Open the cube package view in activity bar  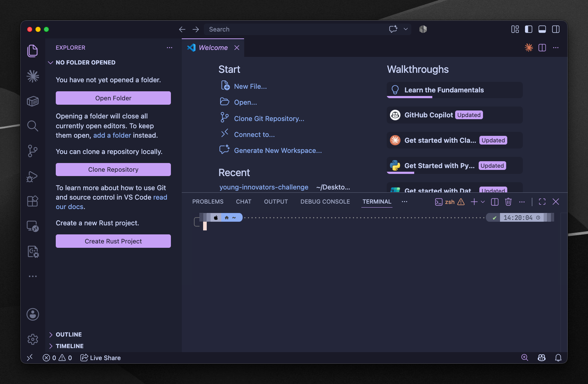coord(33,101)
